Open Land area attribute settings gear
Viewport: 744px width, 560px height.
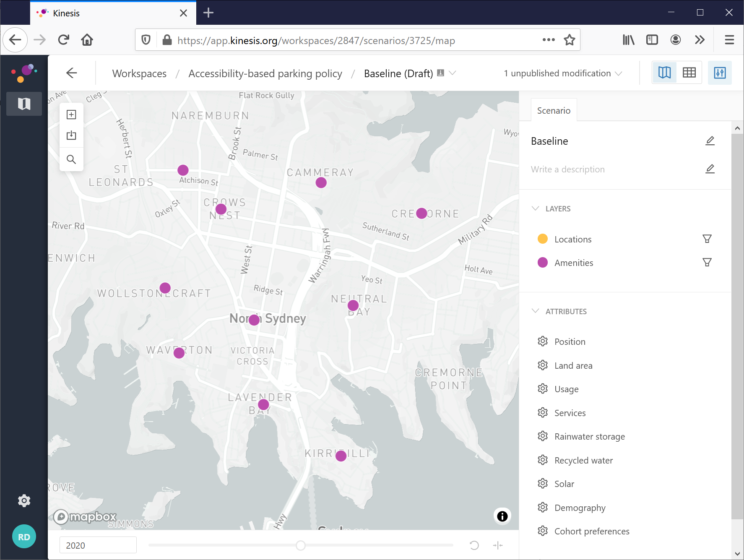543,365
